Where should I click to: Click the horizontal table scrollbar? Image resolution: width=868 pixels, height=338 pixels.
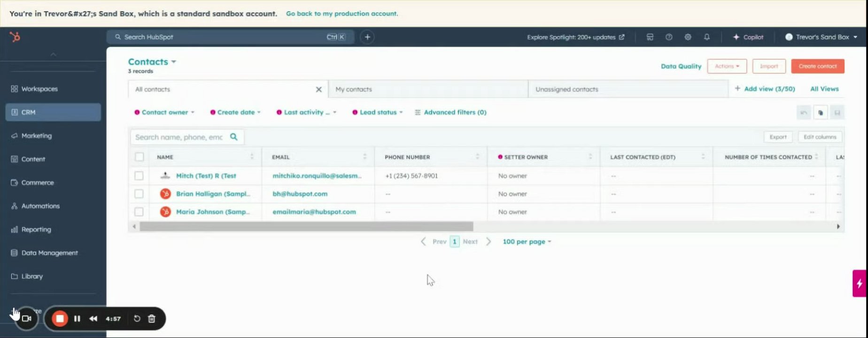(306, 226)
